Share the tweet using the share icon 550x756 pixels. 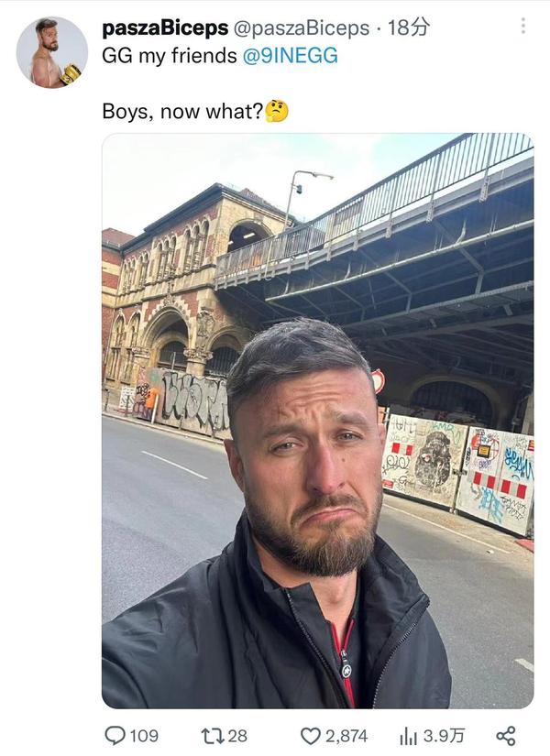[x=505, y=735]
